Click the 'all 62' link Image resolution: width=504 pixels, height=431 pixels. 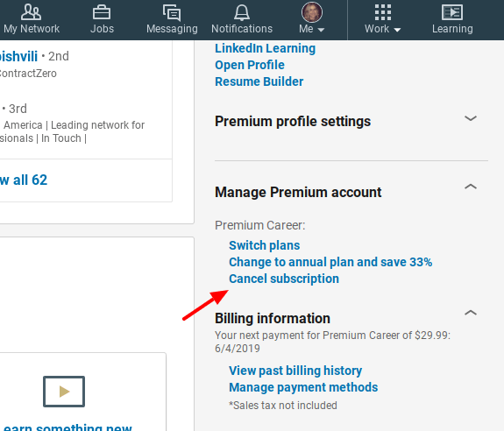click(x=24, y=180)
